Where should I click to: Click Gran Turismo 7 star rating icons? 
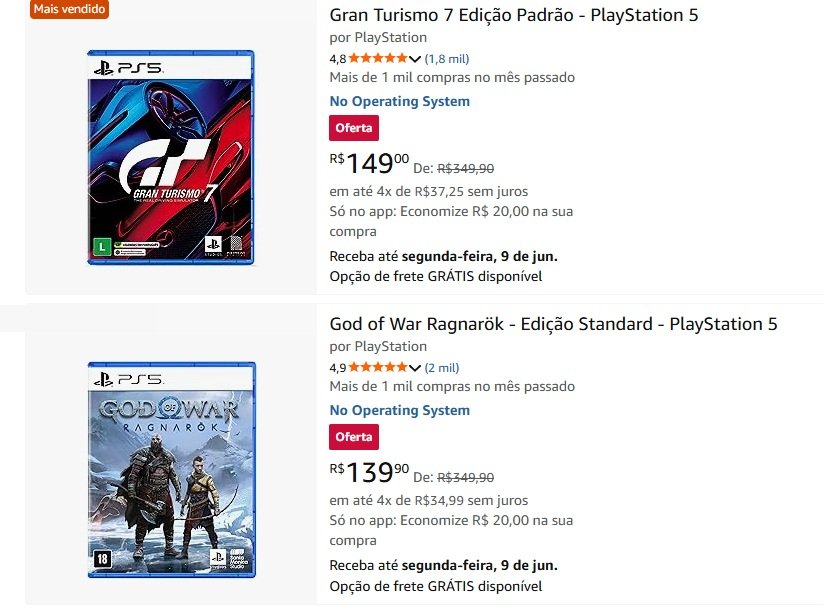click(x=378, y=59)
